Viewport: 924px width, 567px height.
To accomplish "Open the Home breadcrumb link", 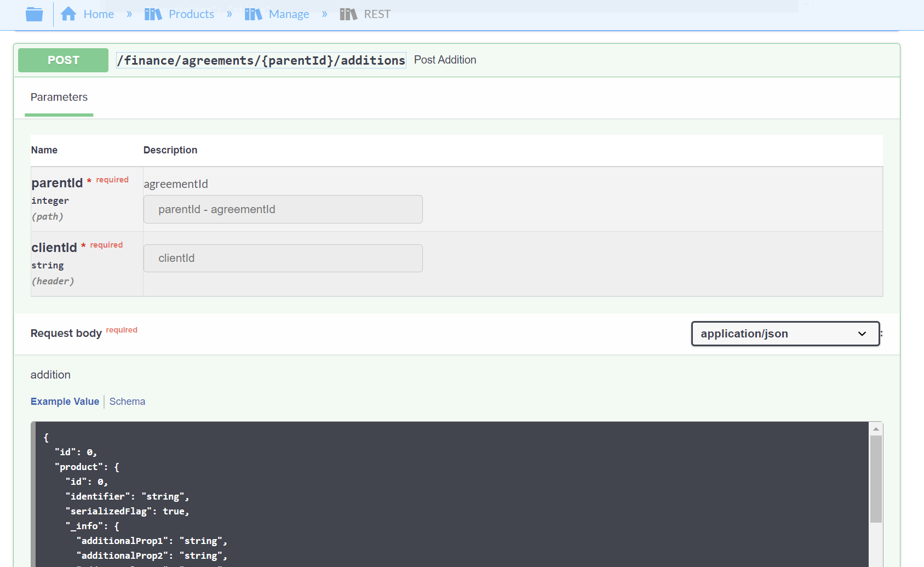I will pyautogui.click(x=99, y=14).
